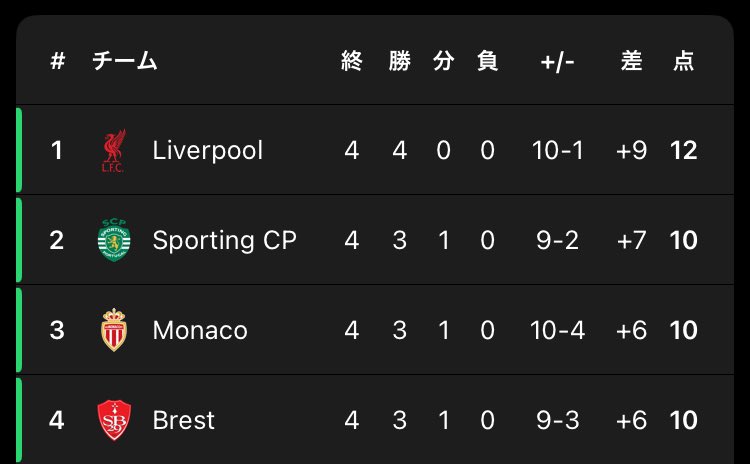Open the Sporting CP team name

[224, 240]
